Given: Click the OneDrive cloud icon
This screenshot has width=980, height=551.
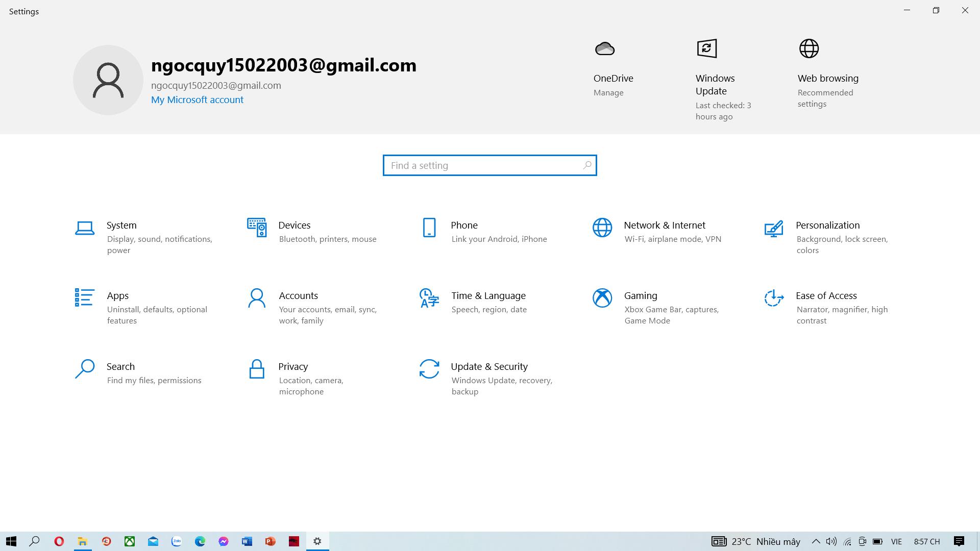Looking at the screenshot, I should pyautogui.click(x=605, y=49).
